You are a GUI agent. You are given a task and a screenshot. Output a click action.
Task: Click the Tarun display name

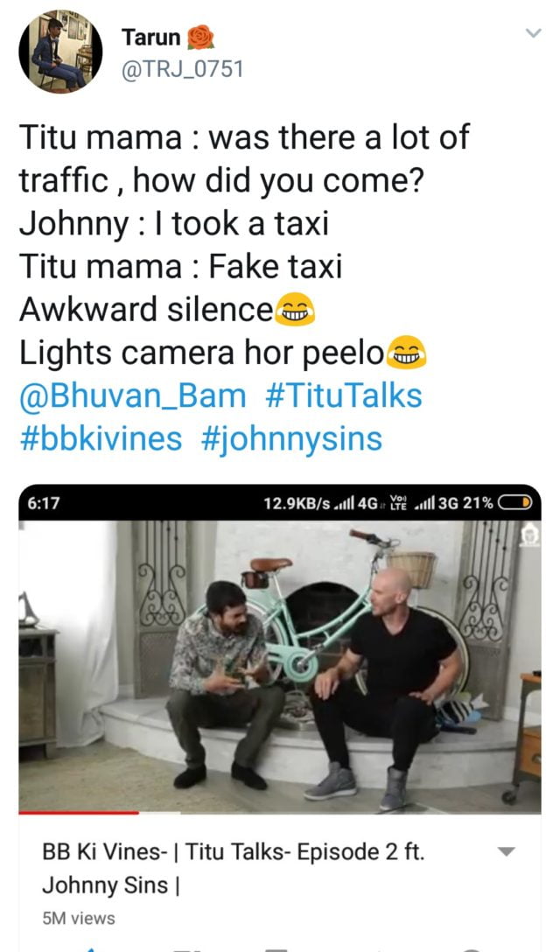coord(151,37)
